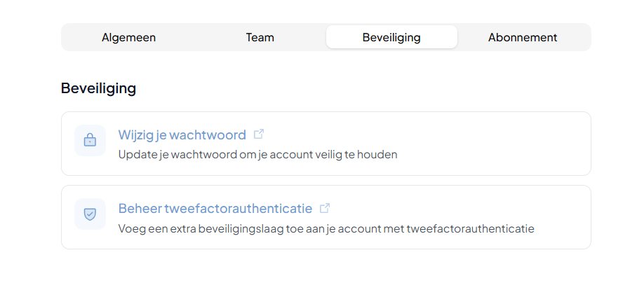Click the Beveiliging section heading
The image size is (644, 283).
point(99,88)
